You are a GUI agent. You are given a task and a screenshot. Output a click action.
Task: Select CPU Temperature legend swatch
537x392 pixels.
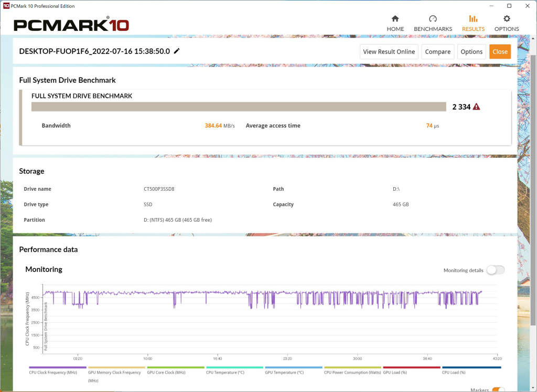pos(234,367)
